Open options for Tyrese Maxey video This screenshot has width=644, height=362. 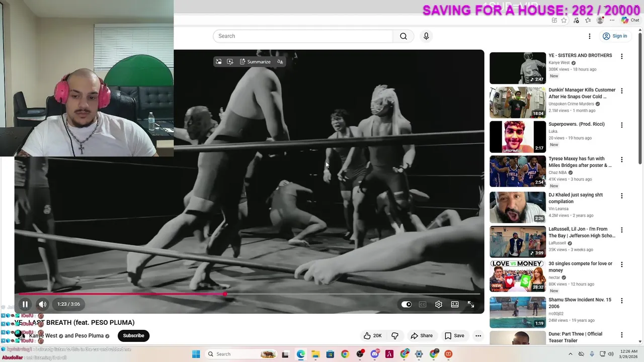point(622,160)
